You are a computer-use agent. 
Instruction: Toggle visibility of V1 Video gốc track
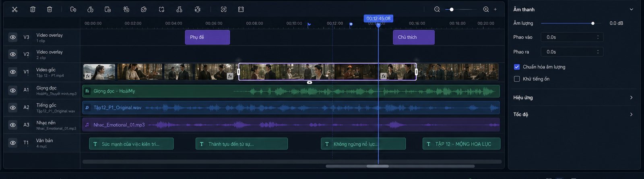click(13, 72)
